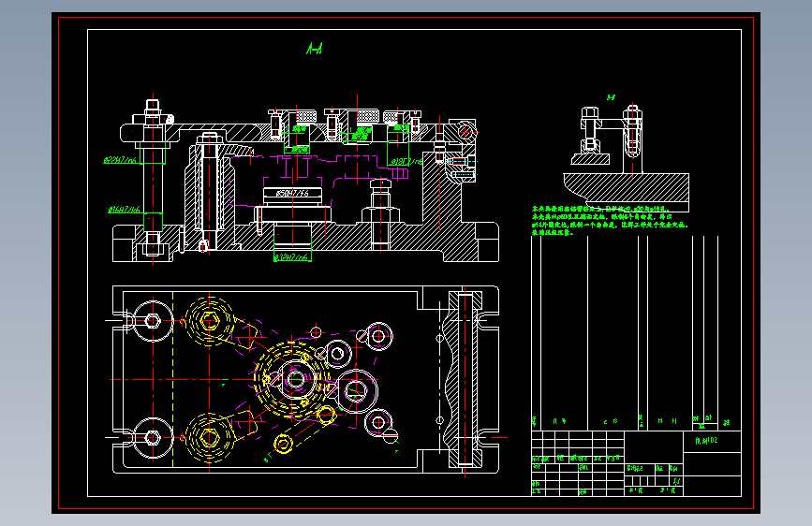The height and width of the screenshot is (526, 812).
Task: Click the upper yellow hex nut in plan view
Action: [x=209, y=321]
